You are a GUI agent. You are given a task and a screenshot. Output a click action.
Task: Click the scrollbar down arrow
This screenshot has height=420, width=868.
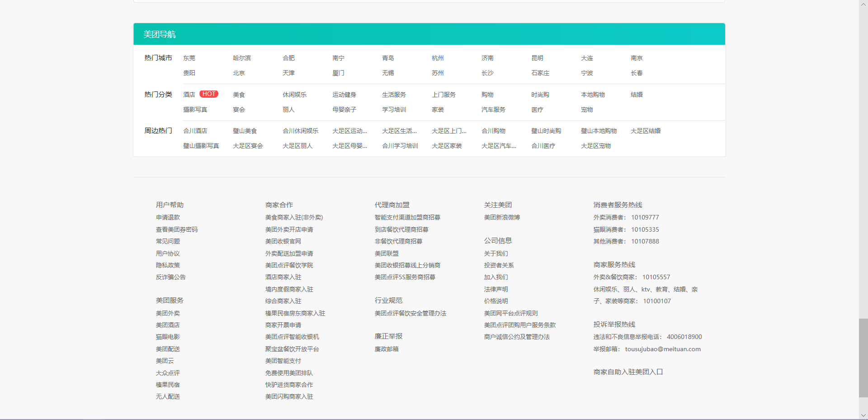click(863, 415)
